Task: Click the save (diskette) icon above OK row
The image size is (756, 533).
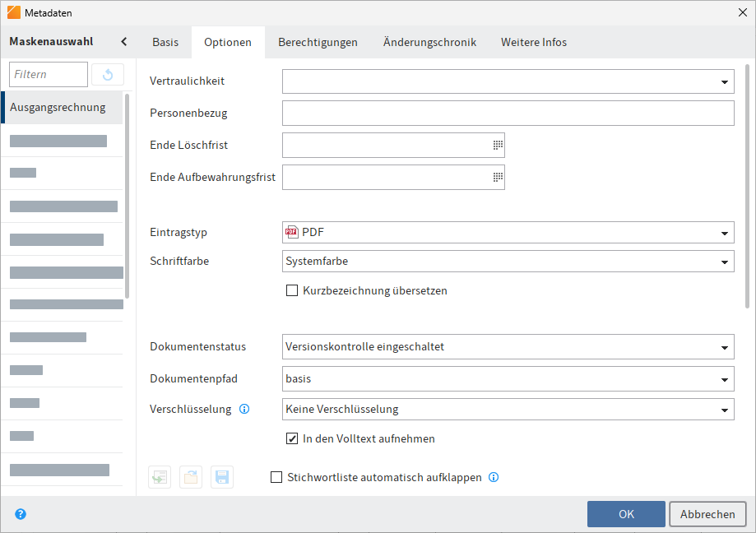Action: [x=221, y=477]
